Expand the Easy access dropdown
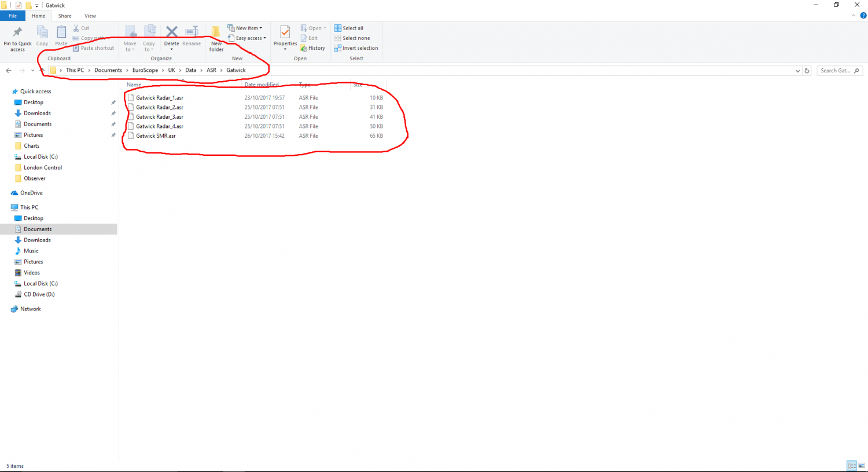868x472 pixels. pos(247,38)
